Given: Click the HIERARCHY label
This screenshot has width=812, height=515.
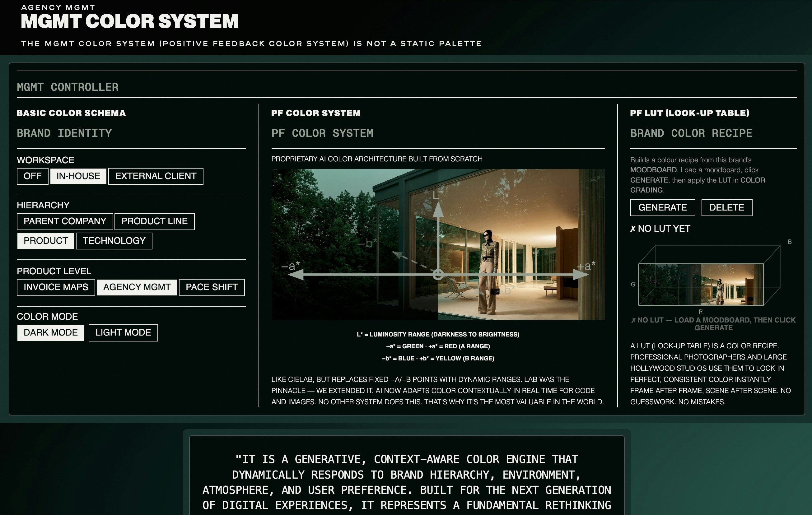Looking at the screenshot, I should coord(43,205).
